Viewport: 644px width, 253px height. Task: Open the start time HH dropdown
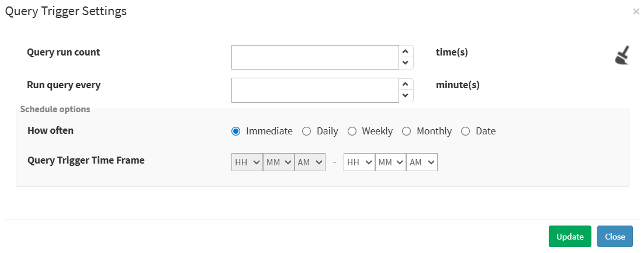click(x=247, y=162)
